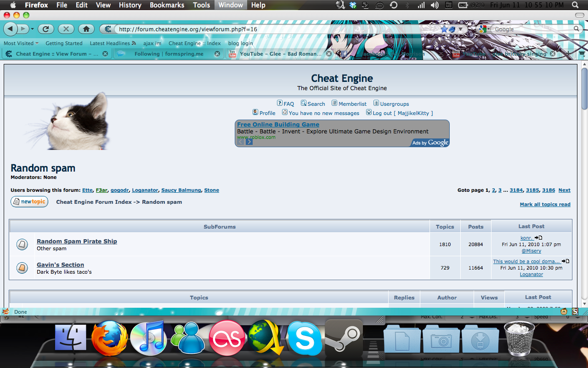Click the Memberlist link
Image resolution: width=588 pixels, height=368 pixels.
352,104
